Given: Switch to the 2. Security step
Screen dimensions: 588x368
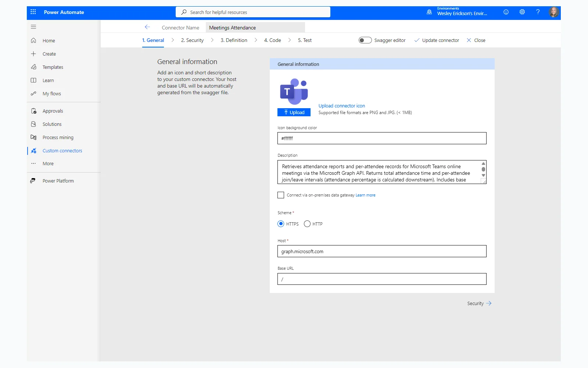Looking at the screenshot, I should tap(192, 40).
